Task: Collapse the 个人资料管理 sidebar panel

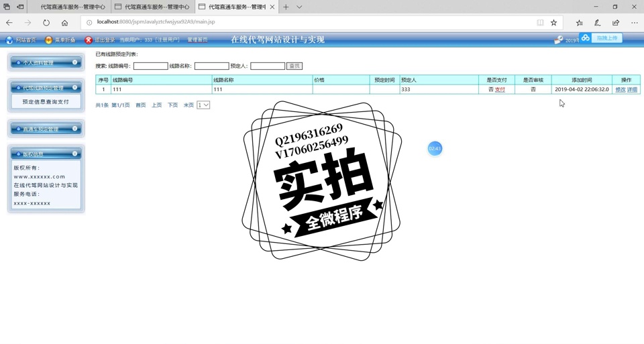Action: (74, 62)
